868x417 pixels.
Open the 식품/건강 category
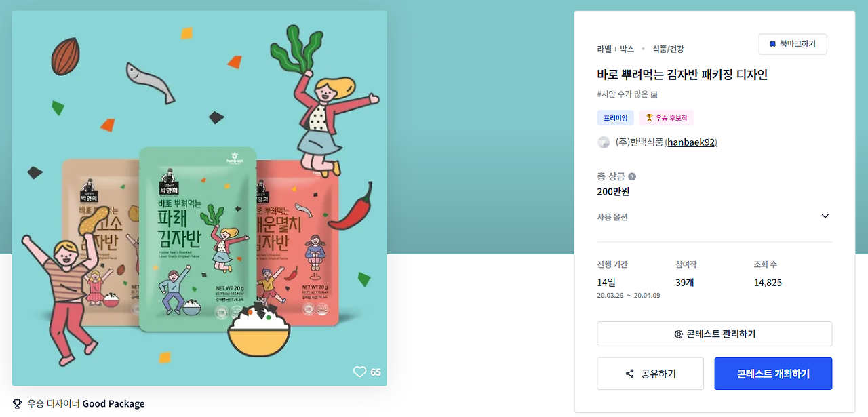pos(668,49)
